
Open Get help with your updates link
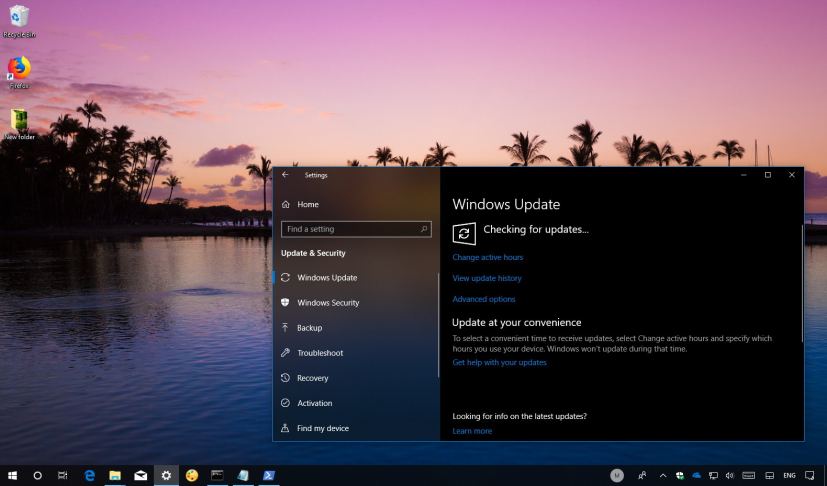coord(499,362)
